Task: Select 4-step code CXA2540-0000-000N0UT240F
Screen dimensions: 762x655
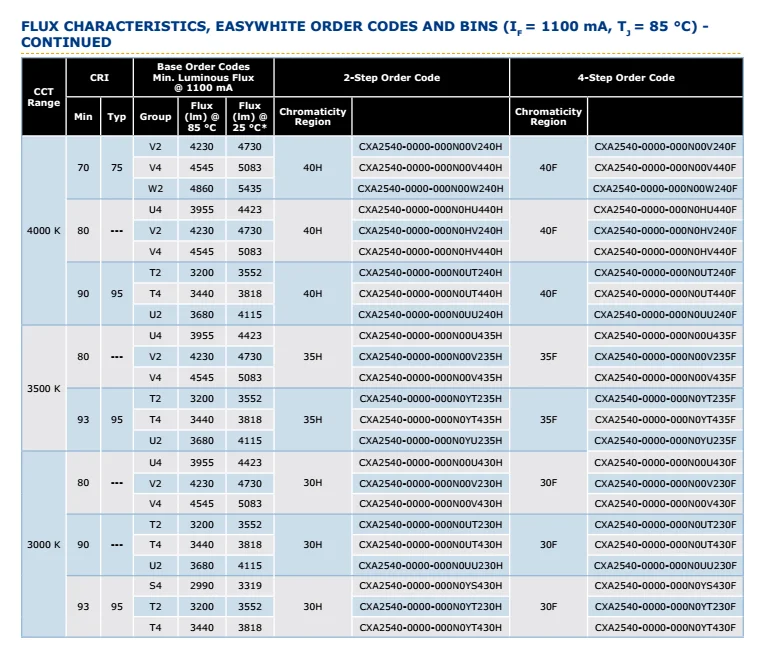Action: (x=665, y=273)
